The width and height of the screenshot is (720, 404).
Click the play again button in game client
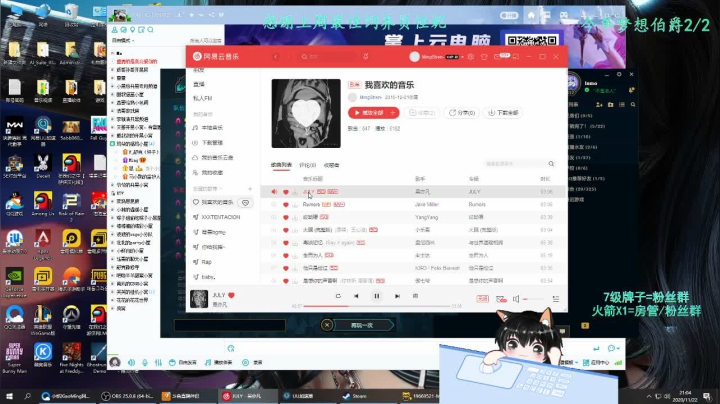click(362, 325)
